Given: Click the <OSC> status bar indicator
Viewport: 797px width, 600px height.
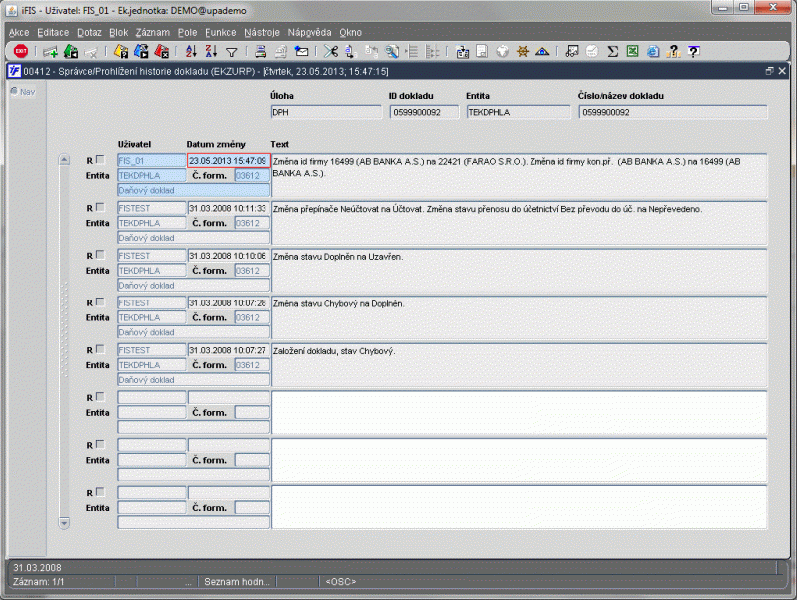Looking at the screenshot, I should pyautogui.click(x=341, y=582).
